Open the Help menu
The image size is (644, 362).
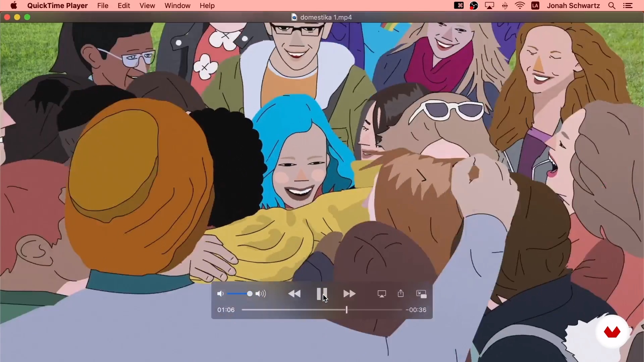coord(207,6)
